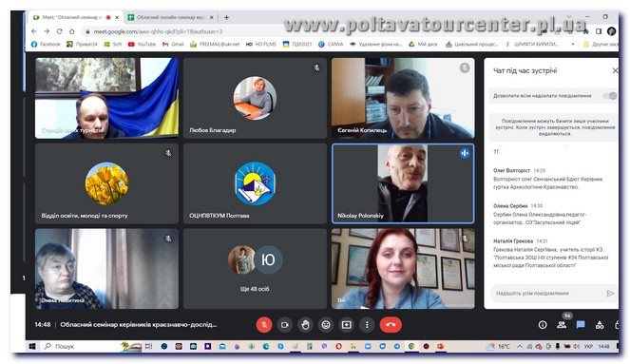Screen dimensions: 630x364
Task: Open the Gmail bookmark
Action: point(173,45)
